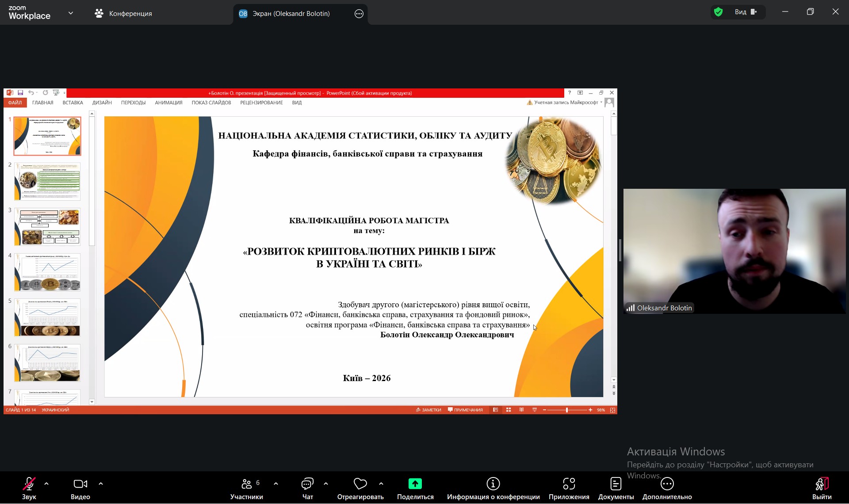
Task: Click Отреагировать reactions heart icon
Action: [360, 484]
